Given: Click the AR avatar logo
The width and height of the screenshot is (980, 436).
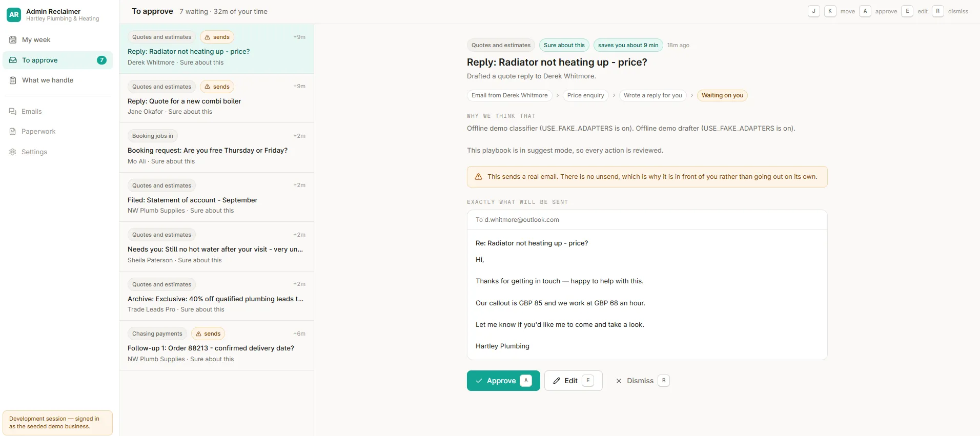Looking at the screenshot, I should [x=14, y=15].
